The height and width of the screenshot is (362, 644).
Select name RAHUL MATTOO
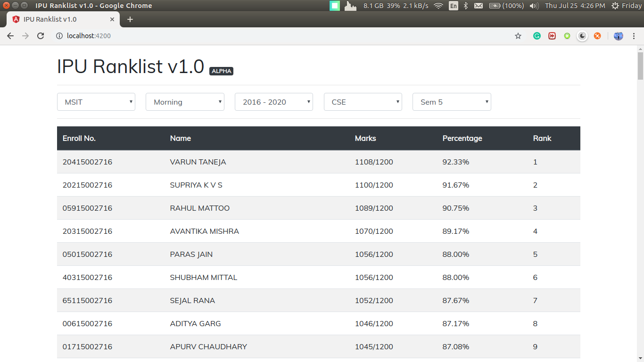(200, 208)
